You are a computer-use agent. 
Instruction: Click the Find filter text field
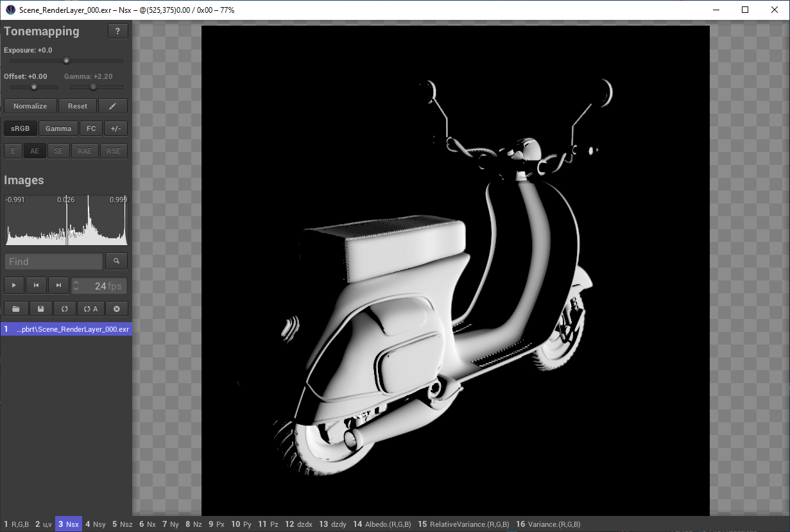(x=53, y=261)
